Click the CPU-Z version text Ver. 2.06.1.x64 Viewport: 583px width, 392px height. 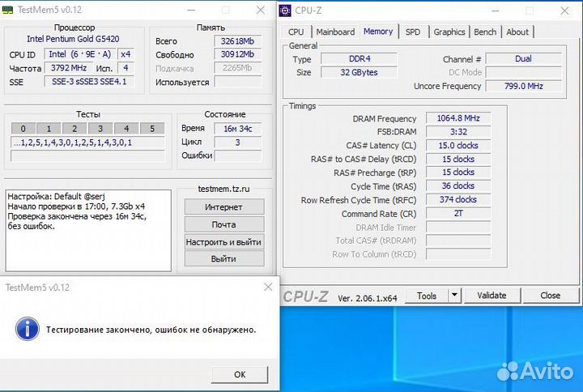[x=368, y=298]
